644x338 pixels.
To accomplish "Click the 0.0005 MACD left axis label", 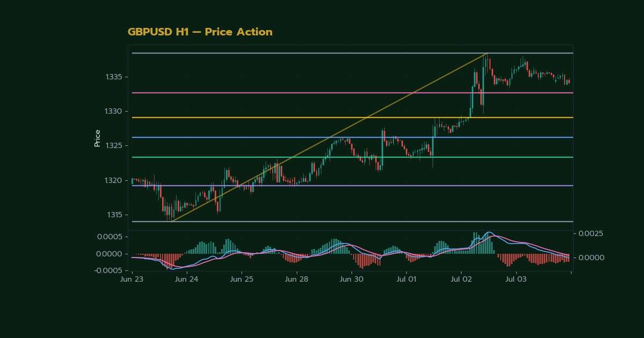I will (110, 237).
